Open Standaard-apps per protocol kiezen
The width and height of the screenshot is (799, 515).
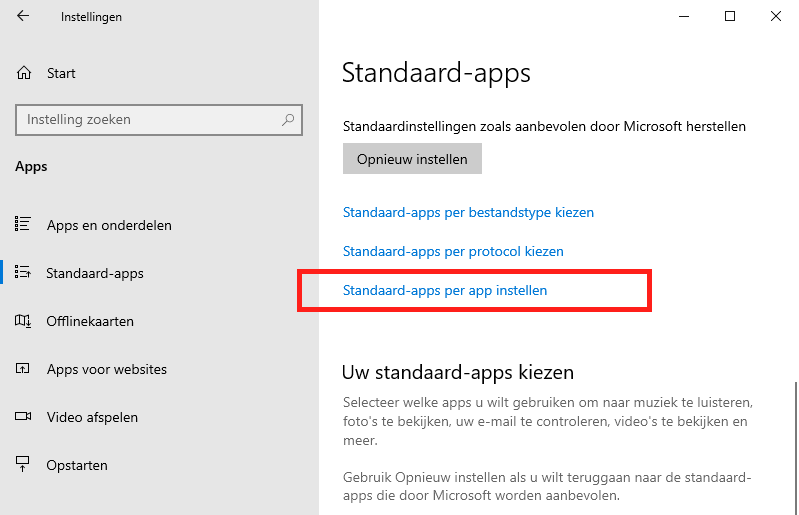click(453, 251)
